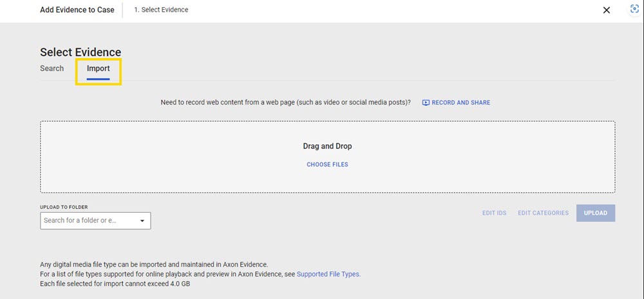Click the Select Evidence page heading
Screen dimensions: 644x299
pos(80,52)
